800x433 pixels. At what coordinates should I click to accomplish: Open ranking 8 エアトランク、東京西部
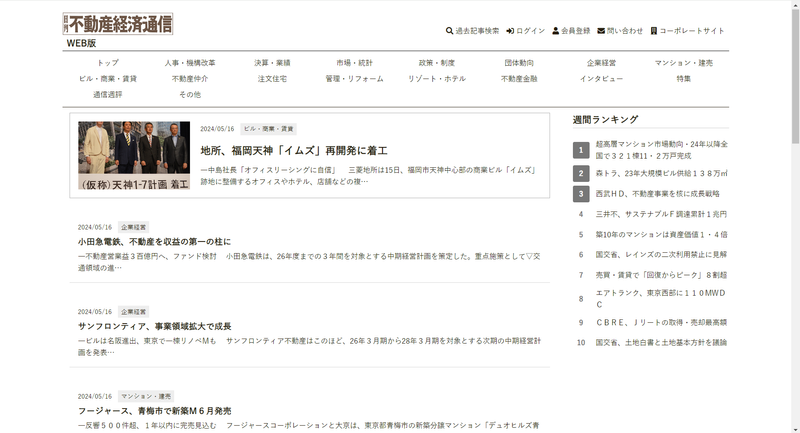coord(661,299)
